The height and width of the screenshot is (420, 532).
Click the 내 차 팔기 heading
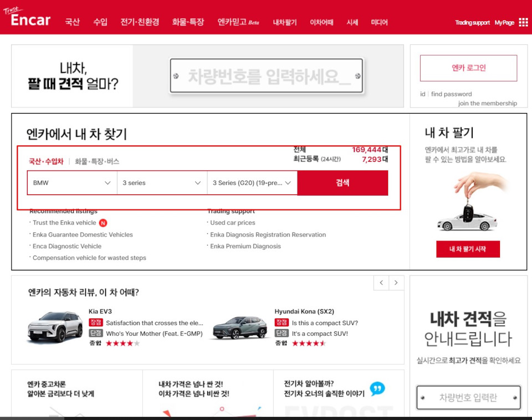point(449,132)
